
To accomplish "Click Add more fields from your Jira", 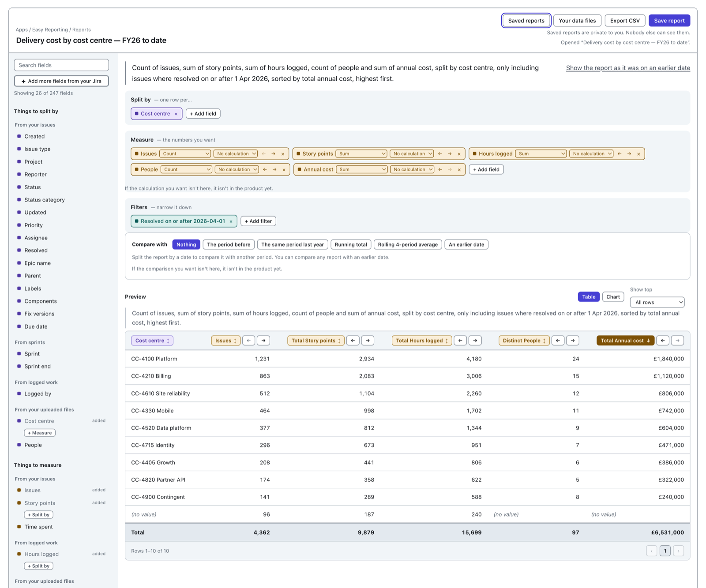I will [x=61, y=81].
